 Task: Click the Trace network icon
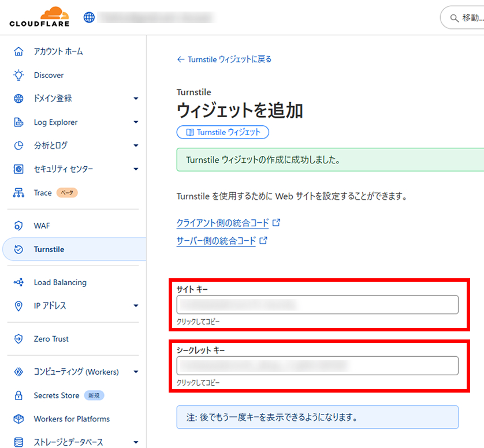[18, 192]
